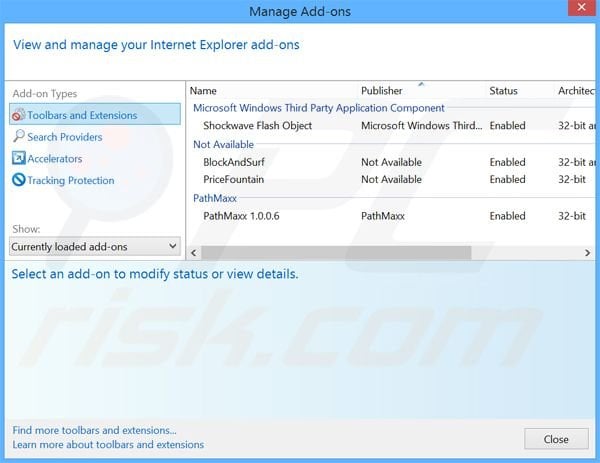
Task: Click the 'Microsoft Windows Third...' publisher cell
Action: [421, 126]
